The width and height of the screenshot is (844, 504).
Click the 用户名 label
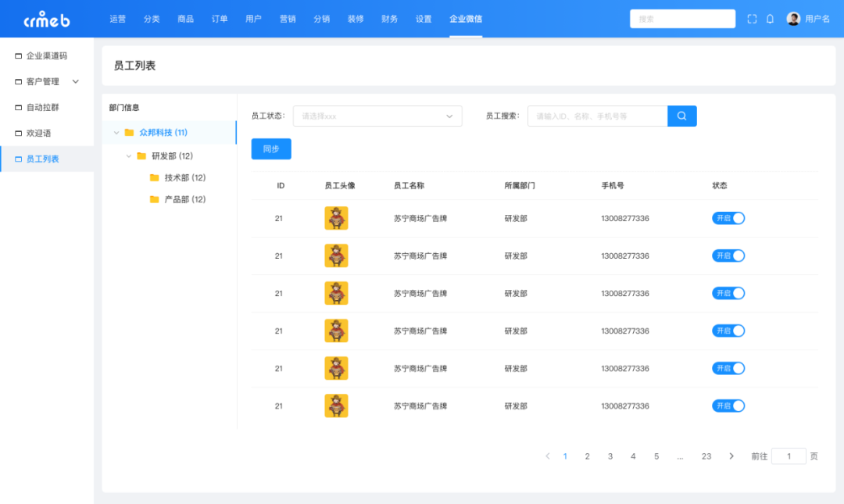817,19
